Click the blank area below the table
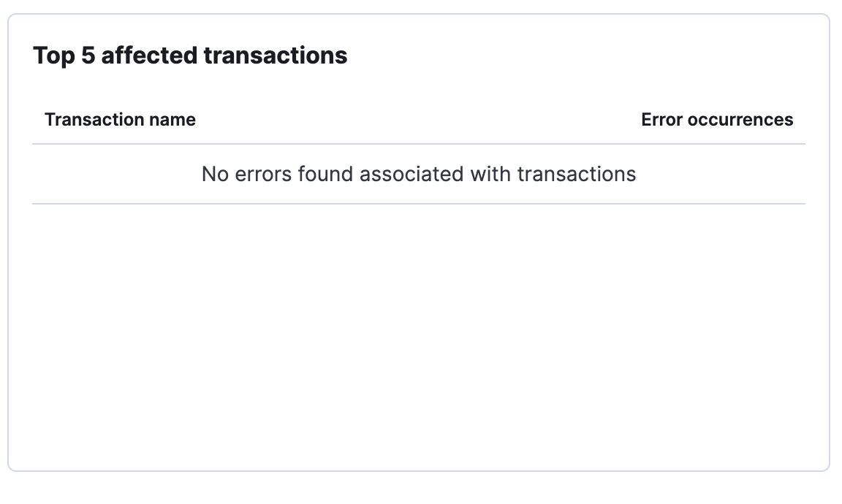Image resolution: width=842 pixels, height=504 pixels. (x=419, y=329)
